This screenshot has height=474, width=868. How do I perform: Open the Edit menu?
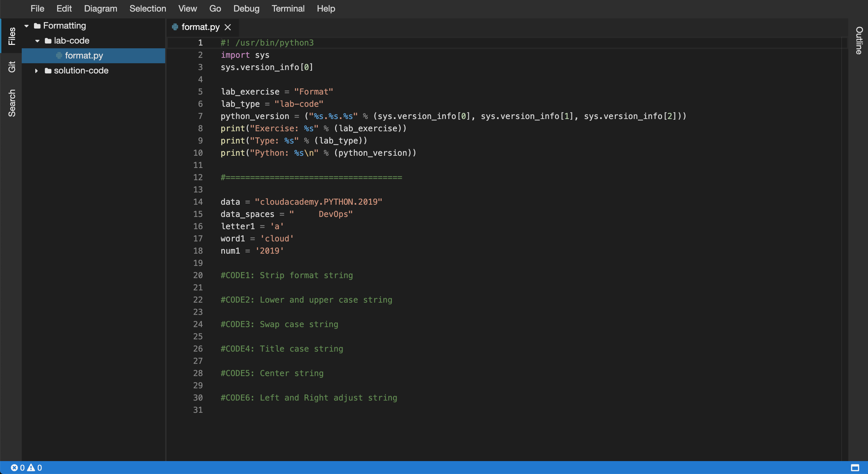[x=64, y=9]
